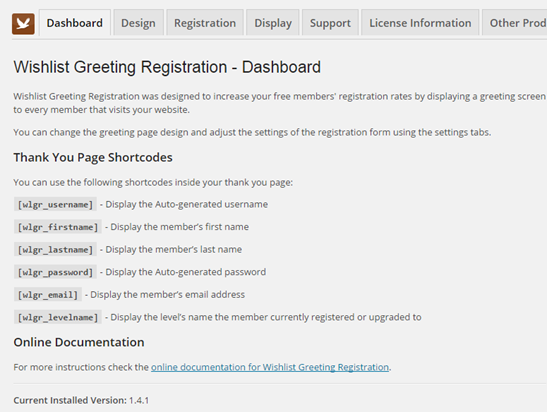The image size is (547, 412).
Task: Click the Online Documentation heading
Action: [x=79, y=342]
